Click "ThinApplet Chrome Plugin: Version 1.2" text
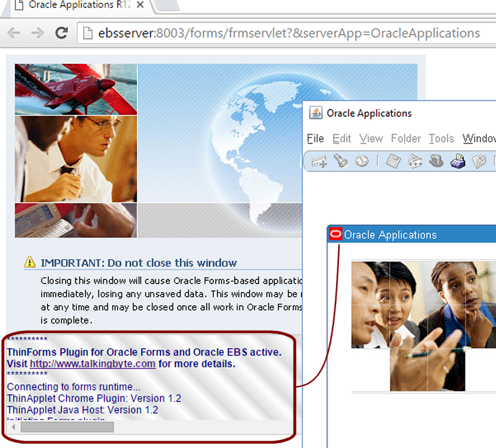The image size is (496, 448). coord(94,398)
